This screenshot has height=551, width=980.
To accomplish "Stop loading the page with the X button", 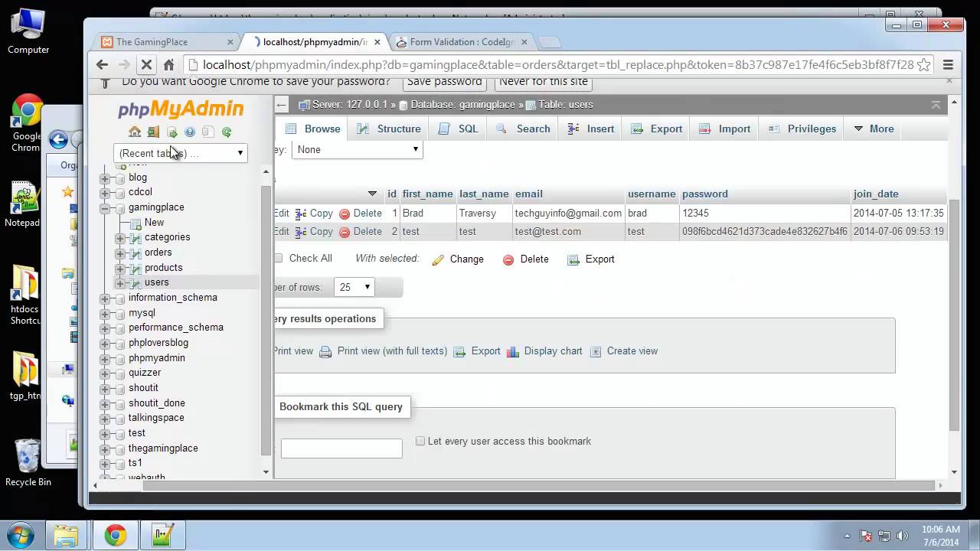I will coord(146,65).
